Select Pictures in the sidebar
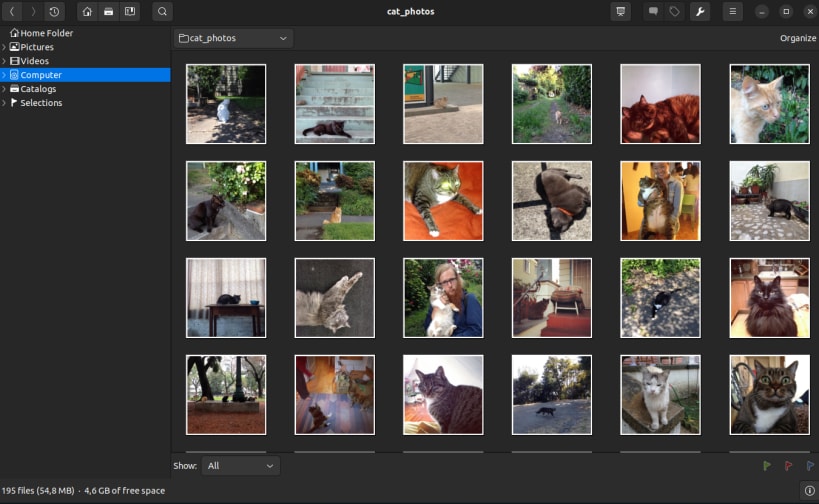 (x=85, y=47)
